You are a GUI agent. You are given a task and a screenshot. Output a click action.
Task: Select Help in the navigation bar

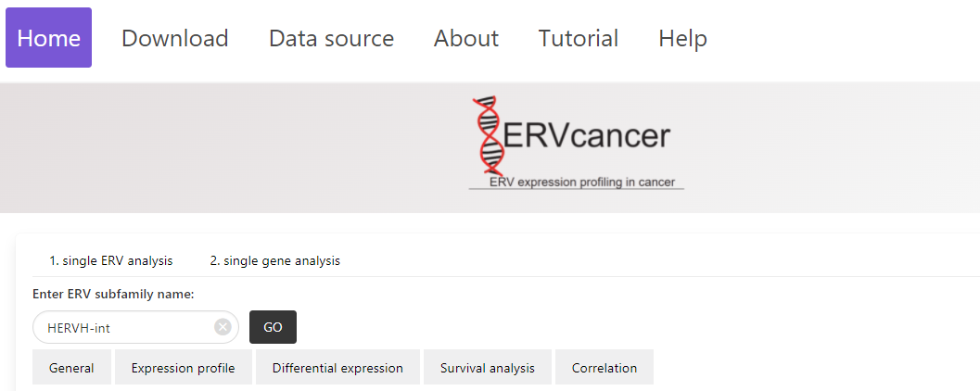[682, 38]
